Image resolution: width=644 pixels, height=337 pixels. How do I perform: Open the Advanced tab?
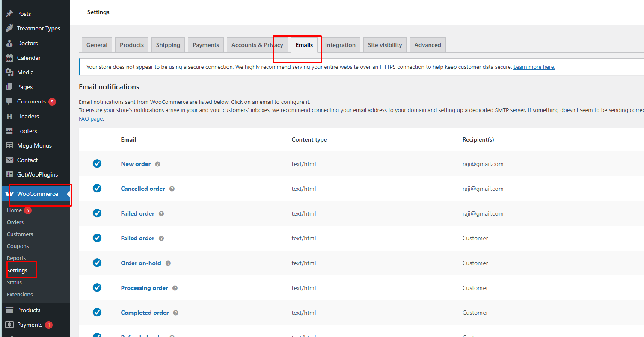pos(427,45)
